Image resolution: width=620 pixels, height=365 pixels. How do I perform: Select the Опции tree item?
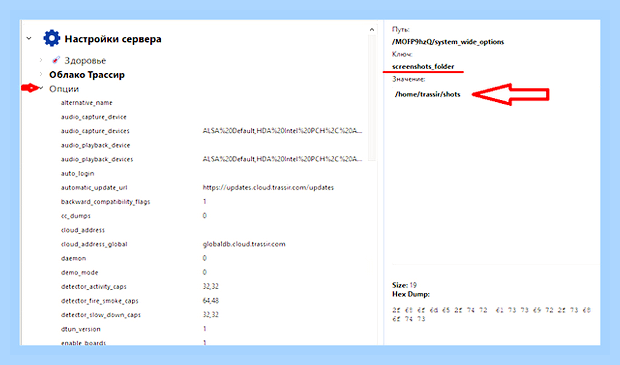pyautogui.click(x=64, y=89)
